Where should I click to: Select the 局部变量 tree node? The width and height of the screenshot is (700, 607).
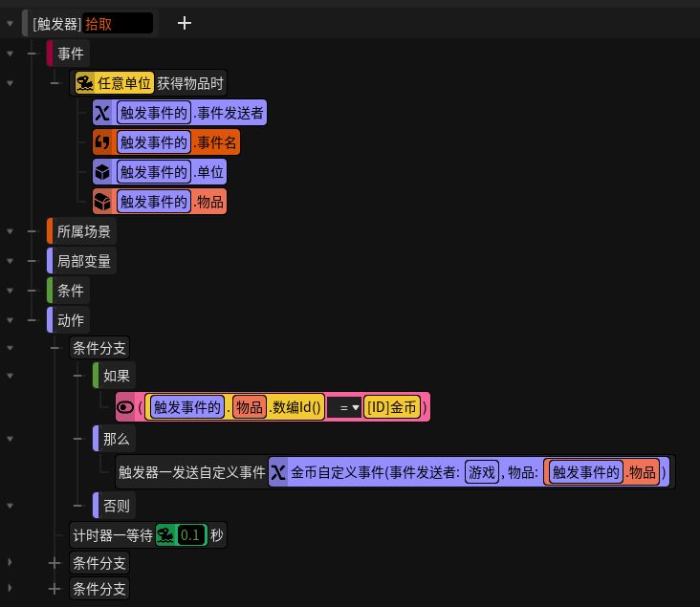coord(81,261)
